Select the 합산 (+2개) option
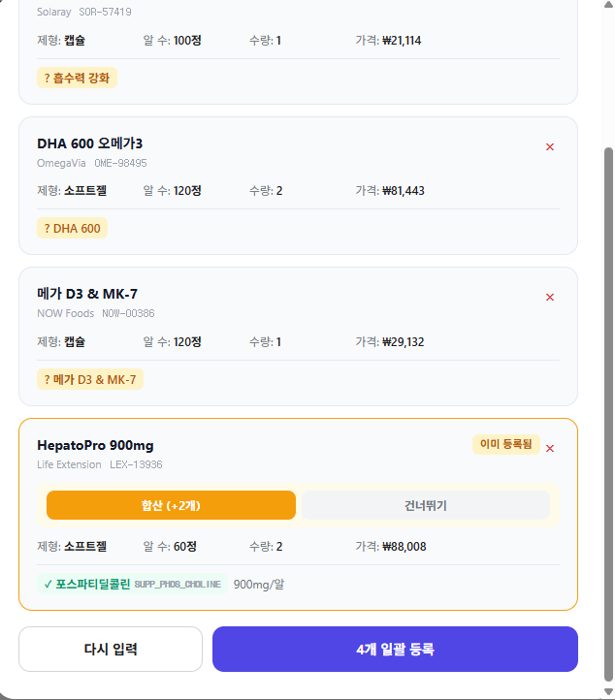The height and width of the screenshot is (700, 615). point(171,505)
